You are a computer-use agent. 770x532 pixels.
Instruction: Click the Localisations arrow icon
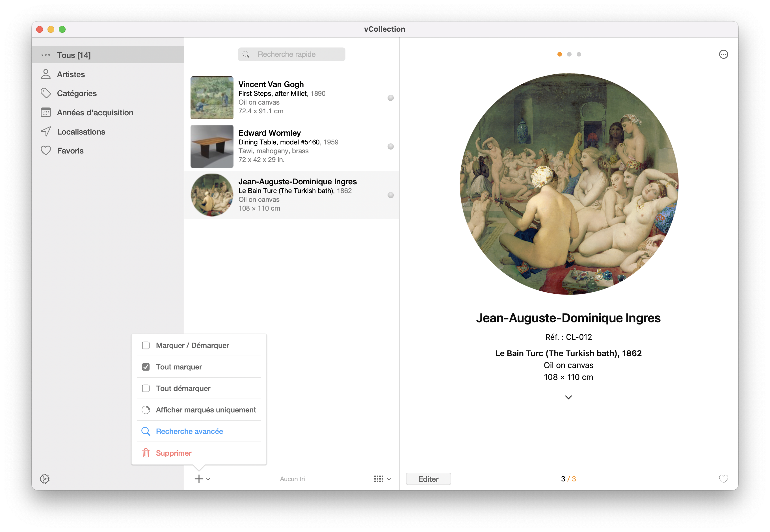click(x=46, y=132)
